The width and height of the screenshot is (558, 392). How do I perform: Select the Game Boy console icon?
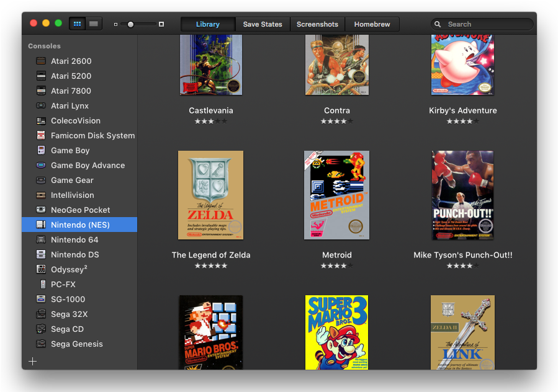41,150
